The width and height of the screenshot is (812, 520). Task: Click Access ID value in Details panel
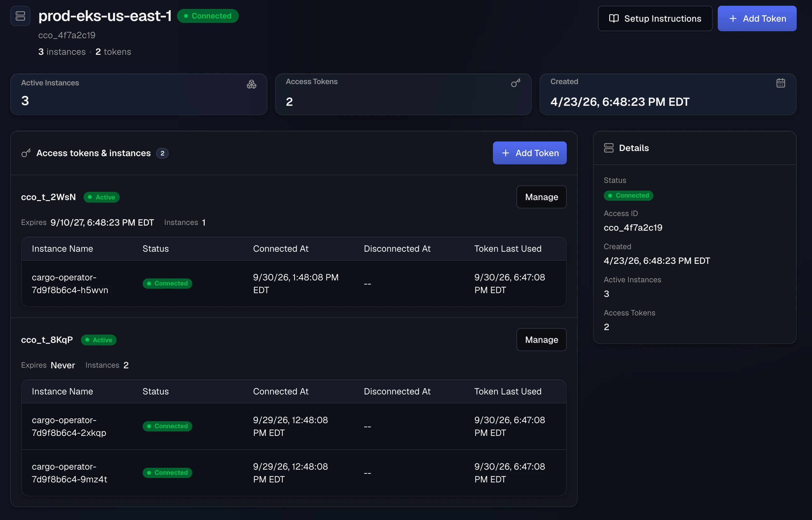pyautogui.click(x=633, y=227)
